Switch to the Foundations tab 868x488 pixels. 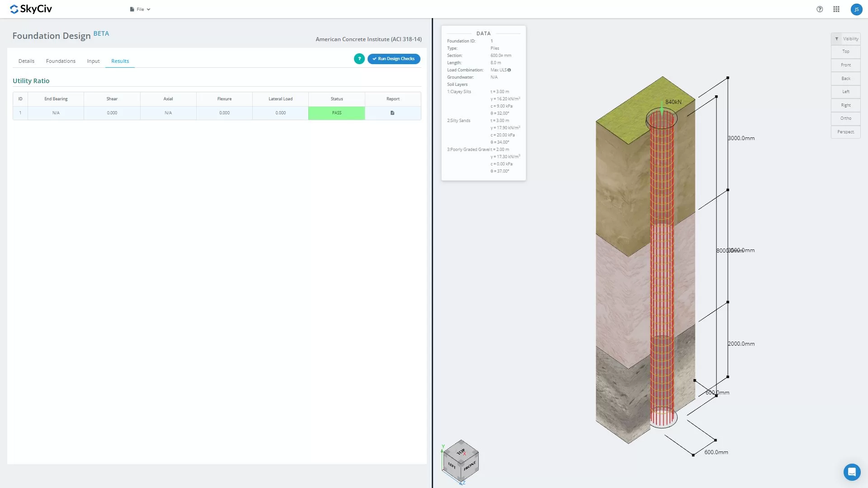coord(61,61)
